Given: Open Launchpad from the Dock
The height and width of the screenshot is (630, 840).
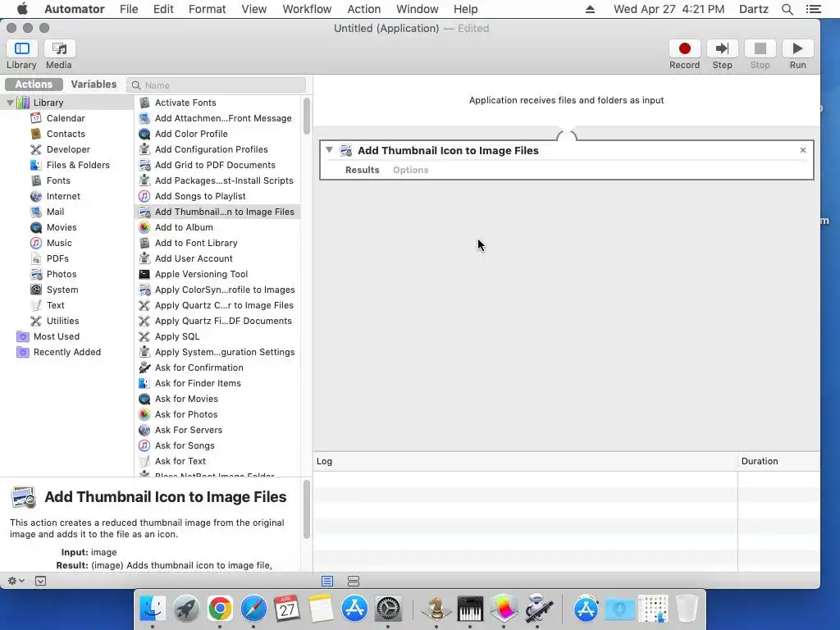Looking at the screenshot, I should (186, 609).
